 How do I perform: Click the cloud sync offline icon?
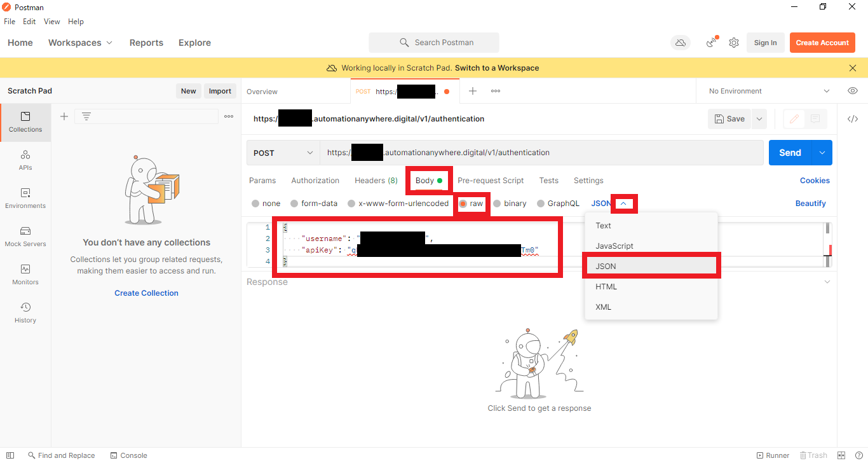pyautogui.click(x=681, y=43)
